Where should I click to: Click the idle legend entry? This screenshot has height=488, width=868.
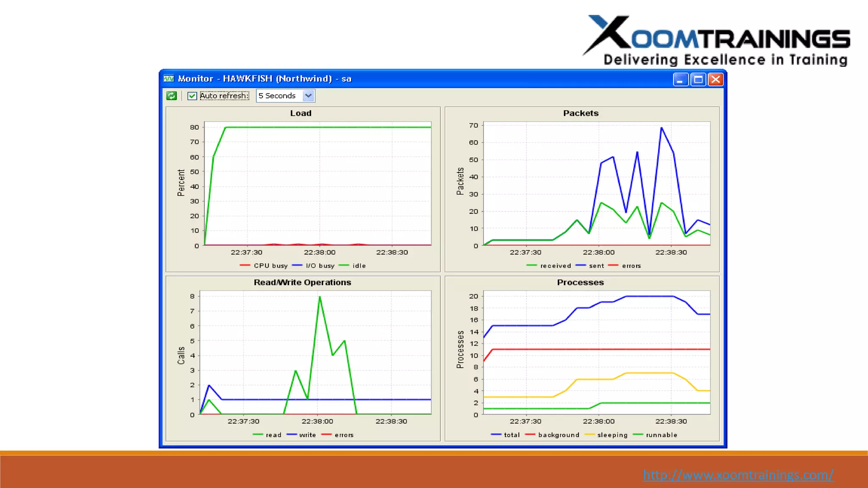pos(359,266)
